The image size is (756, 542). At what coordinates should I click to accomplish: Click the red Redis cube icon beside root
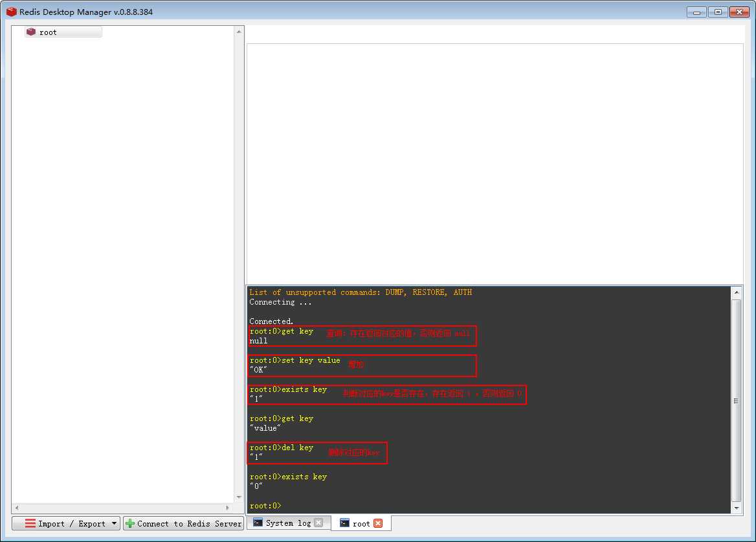click(x=31, y=32)
